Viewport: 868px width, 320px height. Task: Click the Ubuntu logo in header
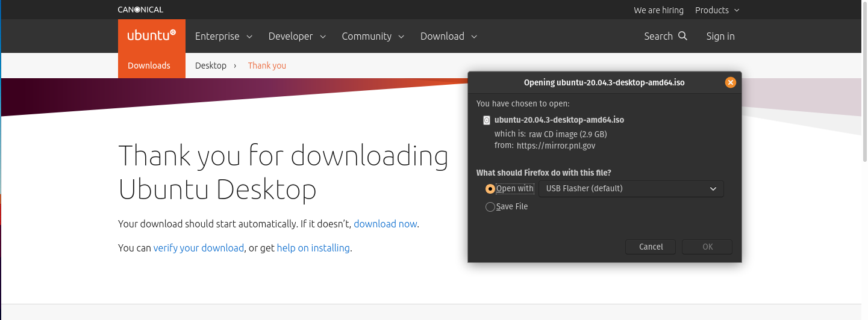151,35
